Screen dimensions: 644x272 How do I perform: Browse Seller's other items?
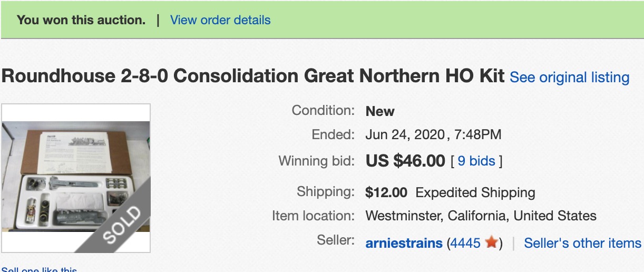pyautogui.click(x=582, y=243)
